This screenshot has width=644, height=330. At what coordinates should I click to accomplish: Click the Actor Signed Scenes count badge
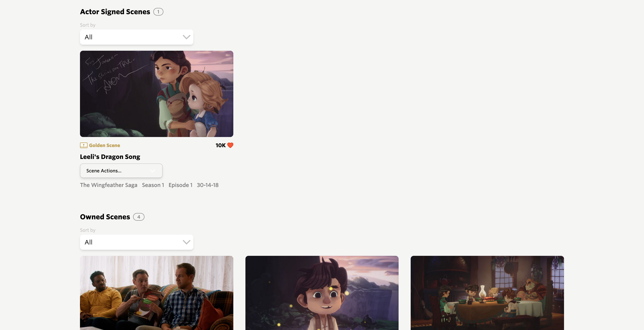(158, 12)
